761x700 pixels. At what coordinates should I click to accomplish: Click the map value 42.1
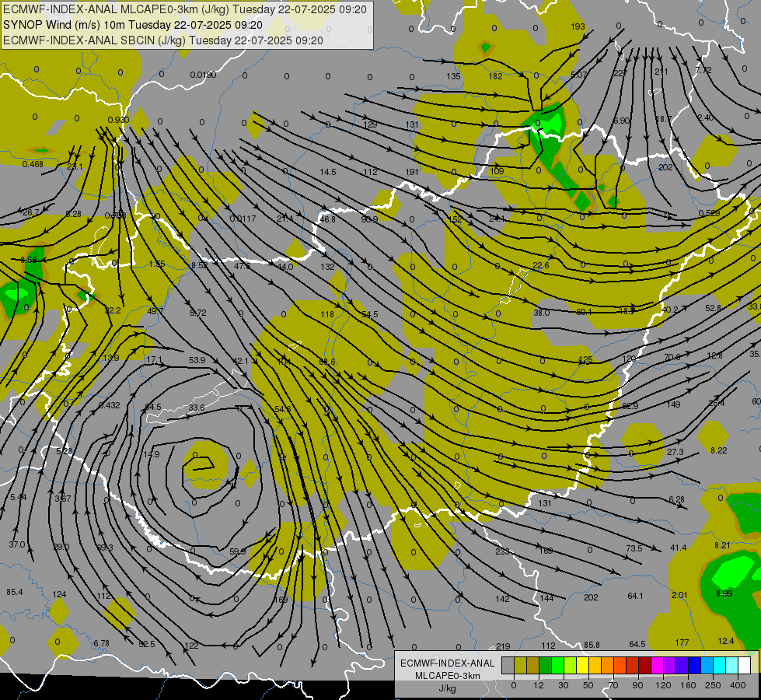pyautogui.click(x=241, y=361)
